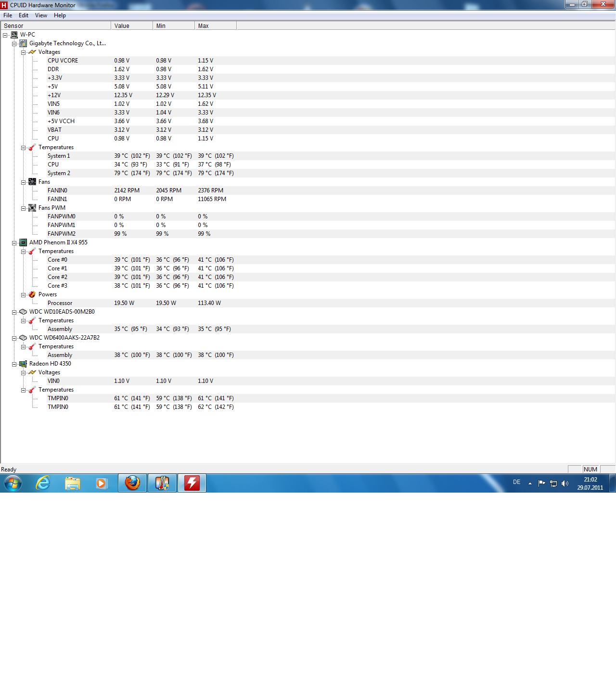Click the 113.40 W max value
The image size is (616, 673).
point(209,303)
